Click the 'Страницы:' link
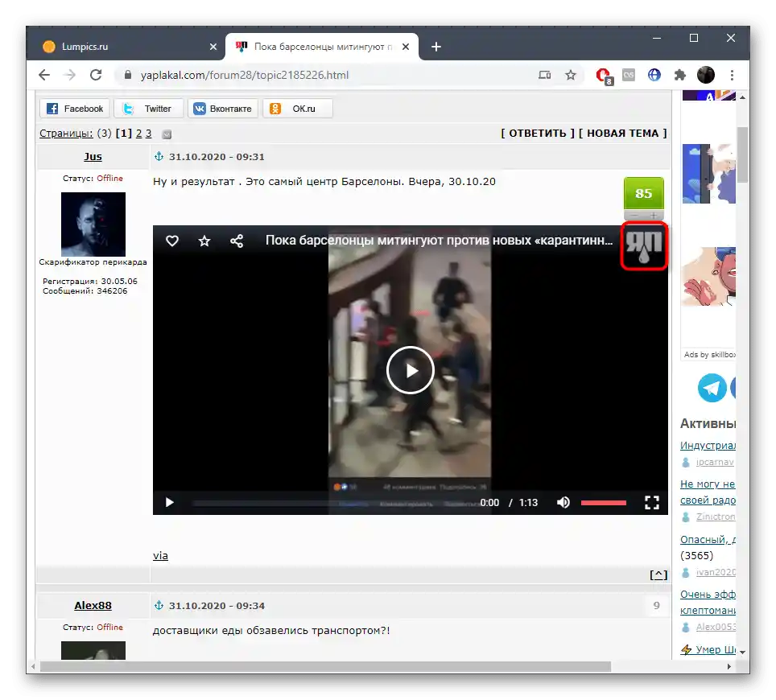Screen dimensions: 776x700 pyautogui.click(x=66, y=133)
